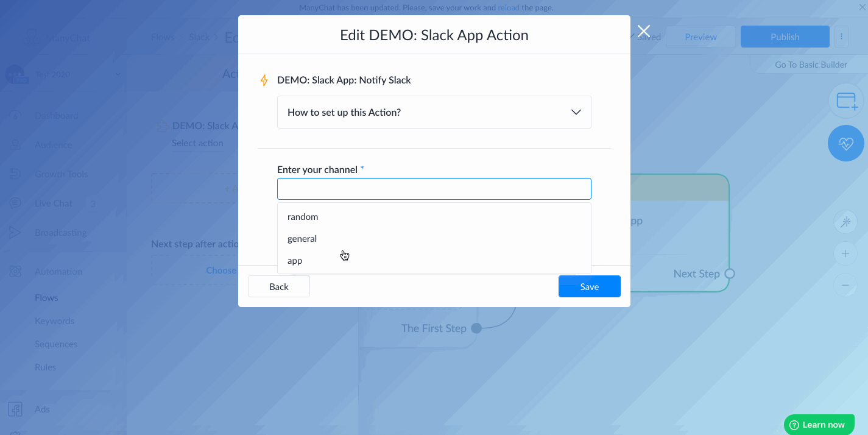Click the Enter your channel input field

(x=434, y=189)
